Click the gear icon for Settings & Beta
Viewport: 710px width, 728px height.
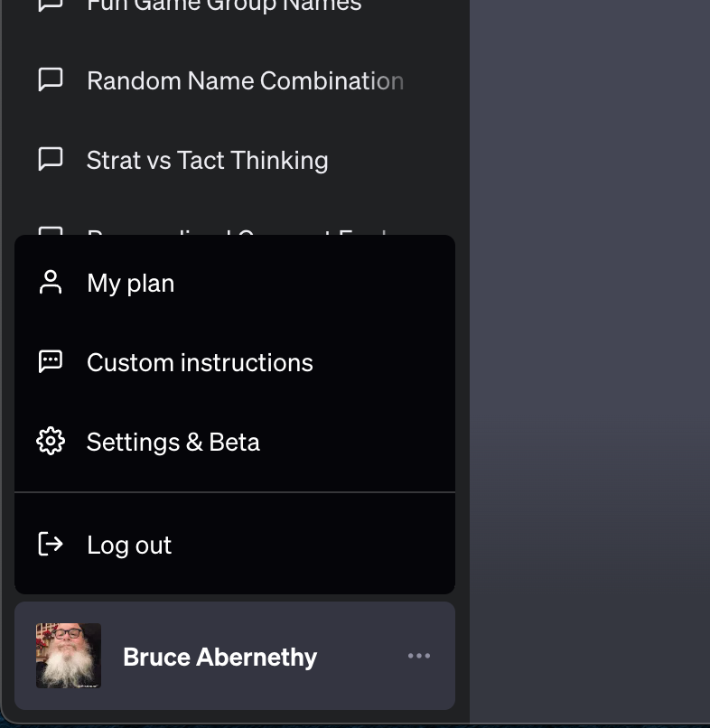point(51,442)
